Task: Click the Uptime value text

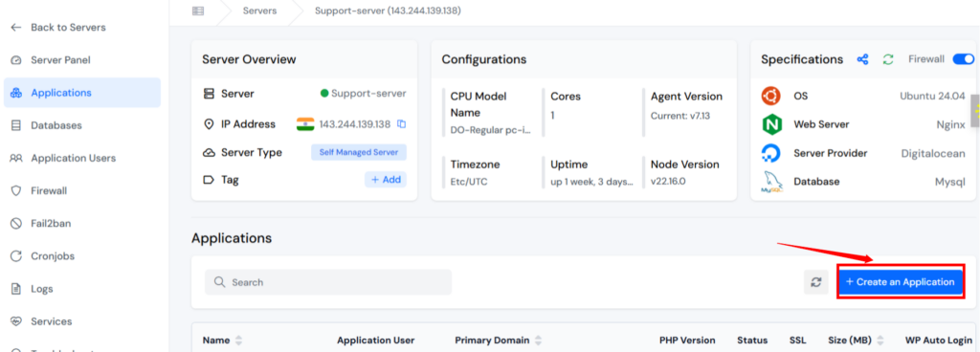Action: pyautogui.click(x=591, y=182)
